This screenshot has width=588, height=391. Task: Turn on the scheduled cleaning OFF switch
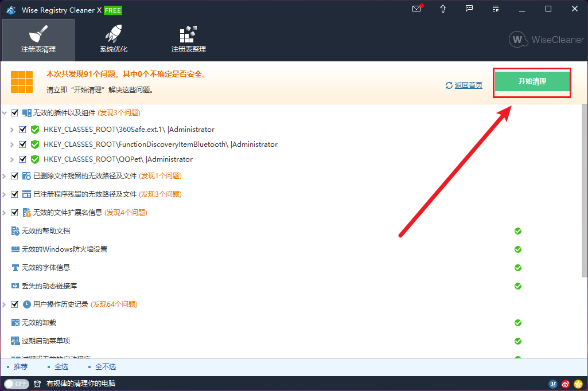pos(17,384)
